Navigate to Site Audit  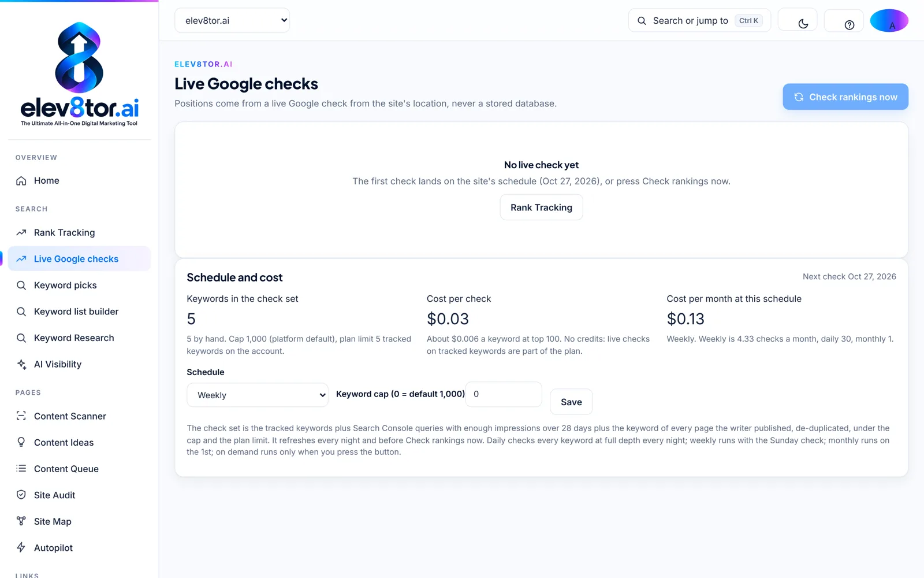(80, 495)
